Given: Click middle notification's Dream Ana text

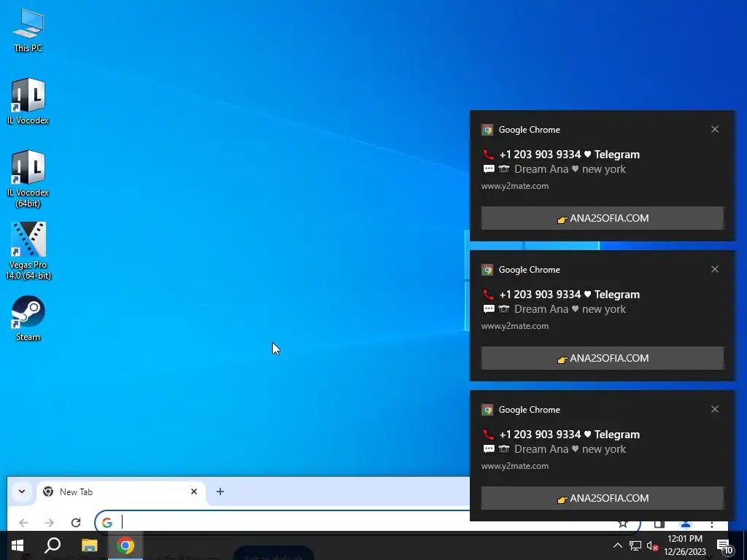Looking at the screenshot, I should 541,309.
